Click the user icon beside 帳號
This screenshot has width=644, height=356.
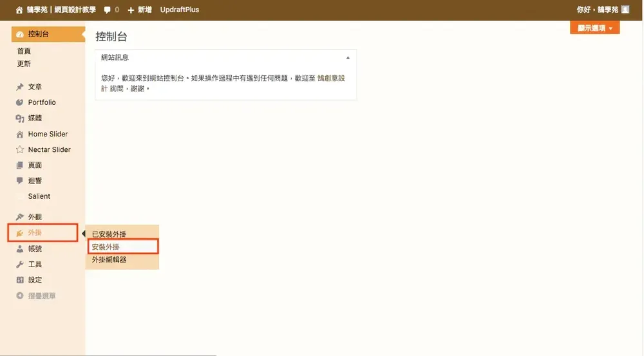click(20, 249)
